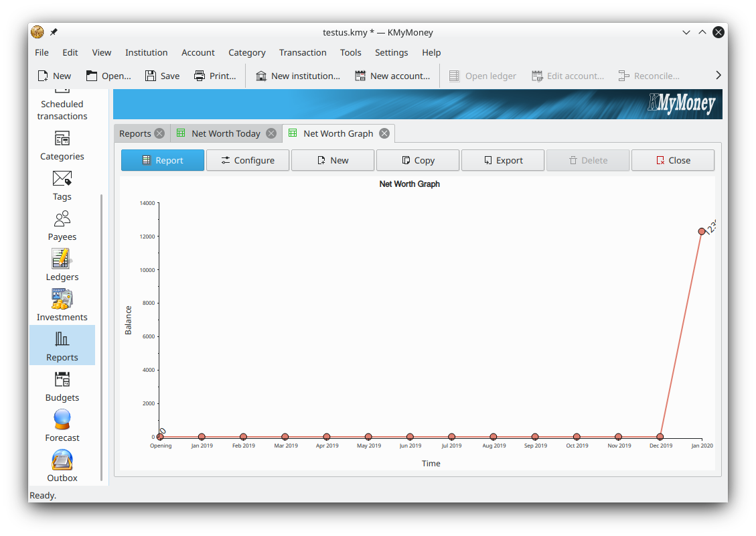Expand the toolbar overflow arrow
This screenshot has height=536, width=756.
click(x=718, y=76)
